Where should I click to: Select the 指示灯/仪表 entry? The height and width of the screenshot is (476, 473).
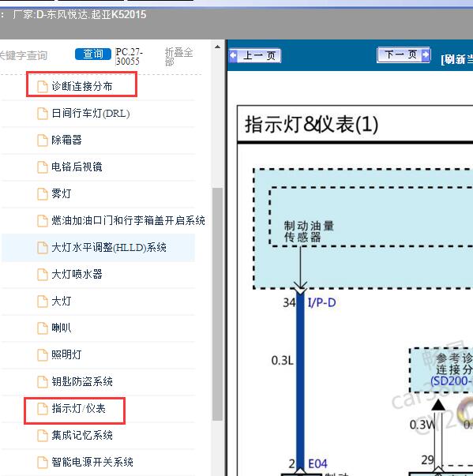pyautogui.click(x=78, y=409)
